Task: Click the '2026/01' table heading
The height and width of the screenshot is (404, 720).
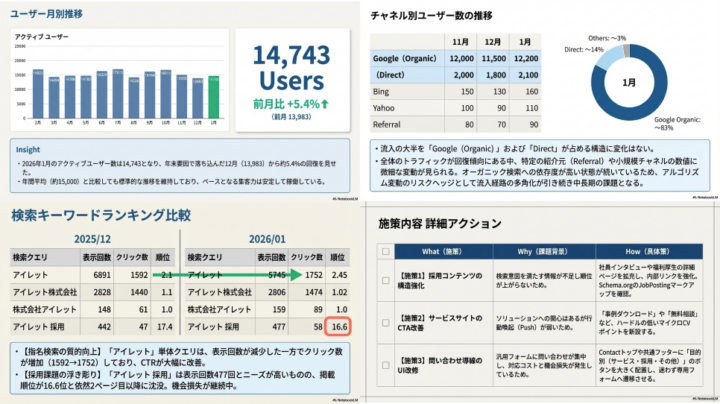Action: [x=267, y=239]
